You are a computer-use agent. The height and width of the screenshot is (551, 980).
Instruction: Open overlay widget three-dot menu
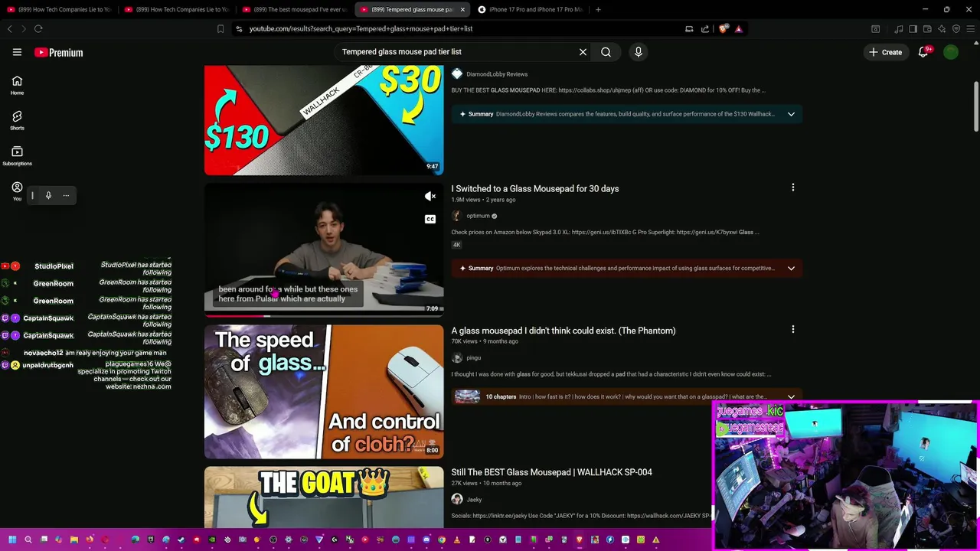coord(66,195)
